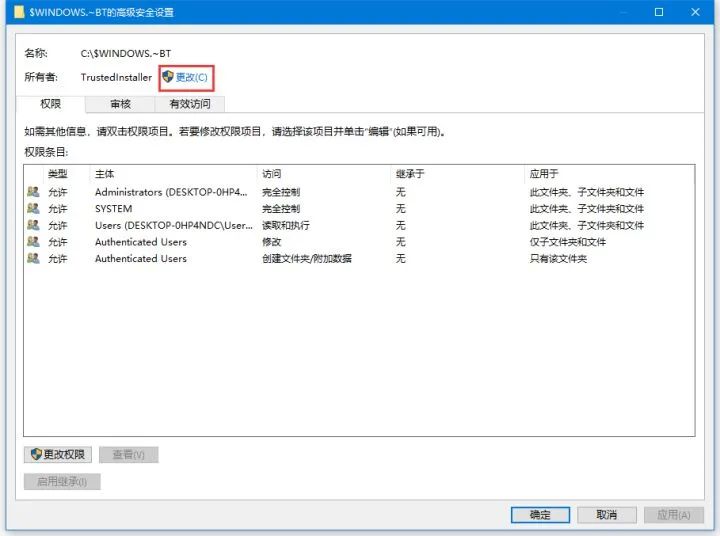Click the TrustedInstaller owner name
The height and width of the screenshot is (536, 720).
pyautogui.click(x=116, y=77)
